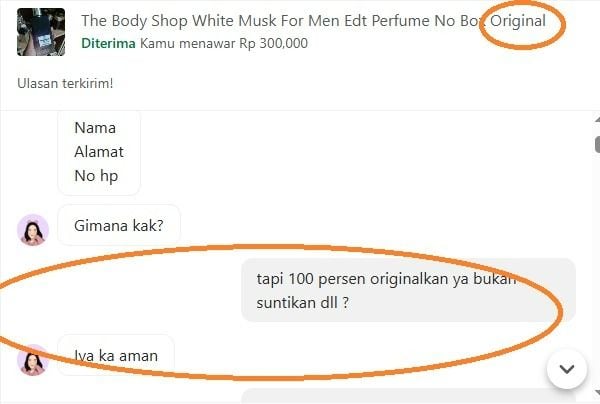Click the word Original in the listing title
This screenshot has width=600, height=404.
518,21
